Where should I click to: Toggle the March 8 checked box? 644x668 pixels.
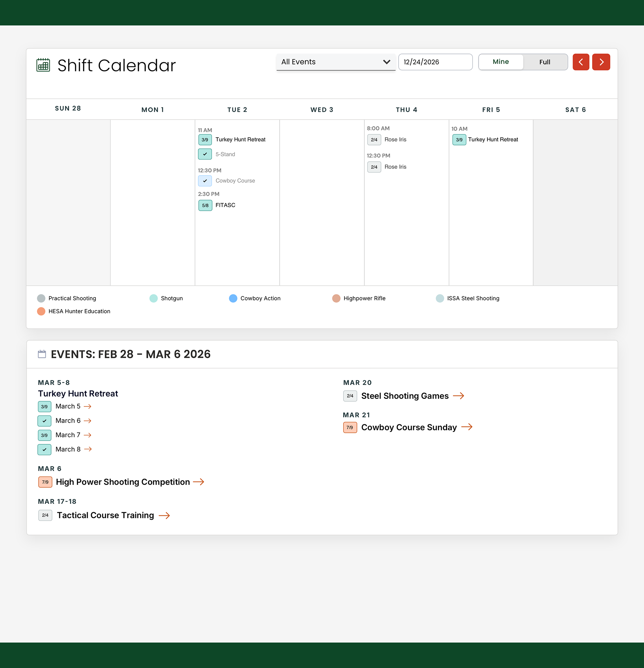(x=44, y=449)
